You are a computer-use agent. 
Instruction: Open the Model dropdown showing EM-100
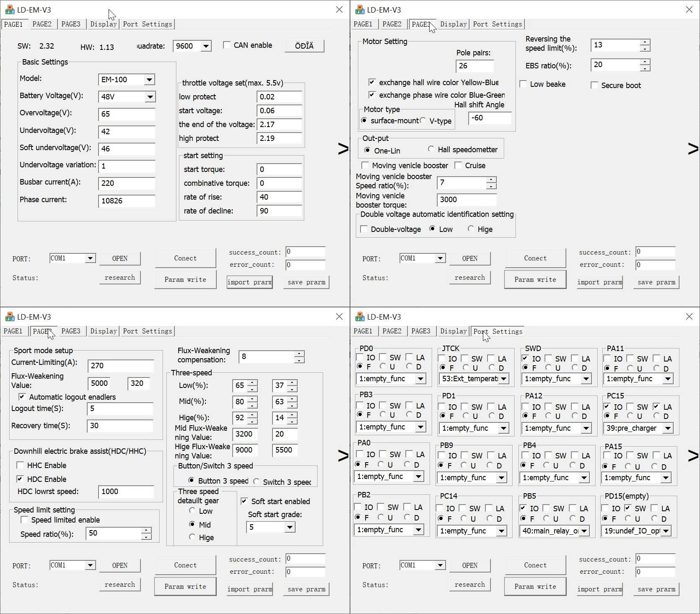coord(149,80)
